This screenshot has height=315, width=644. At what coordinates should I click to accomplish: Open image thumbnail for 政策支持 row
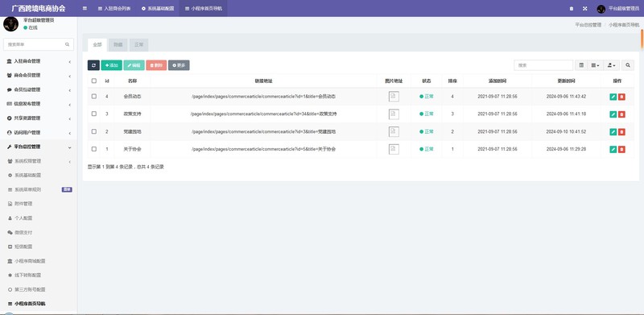394,114
